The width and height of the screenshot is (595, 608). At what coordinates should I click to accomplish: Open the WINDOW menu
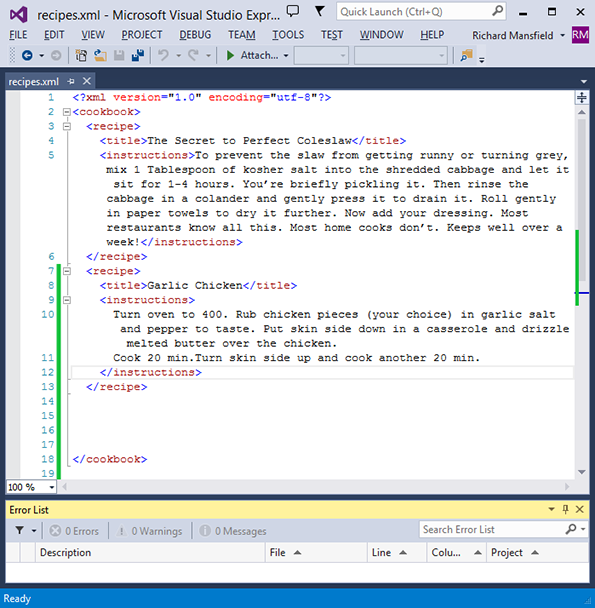point(381,35)
